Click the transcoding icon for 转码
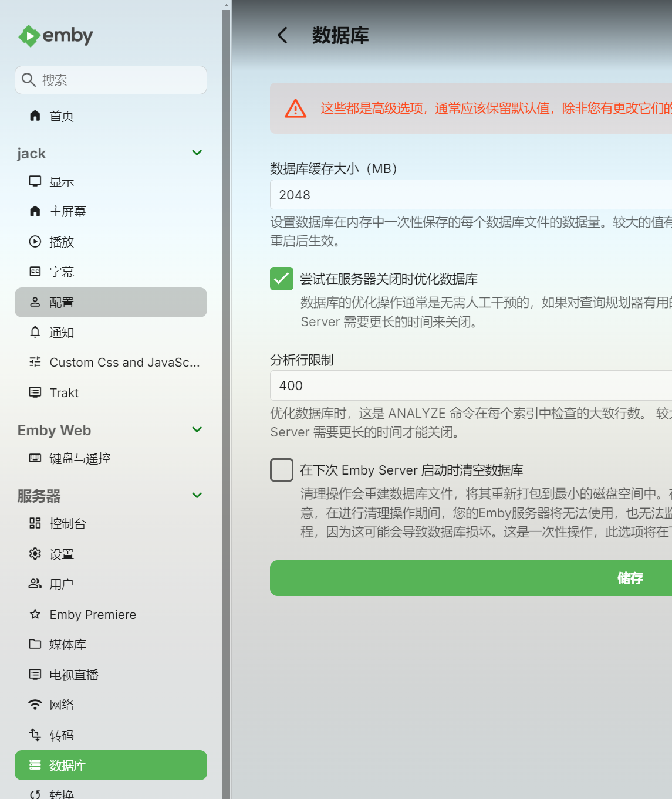Screen dimensions: 672x799 click(x=35, y=734)
